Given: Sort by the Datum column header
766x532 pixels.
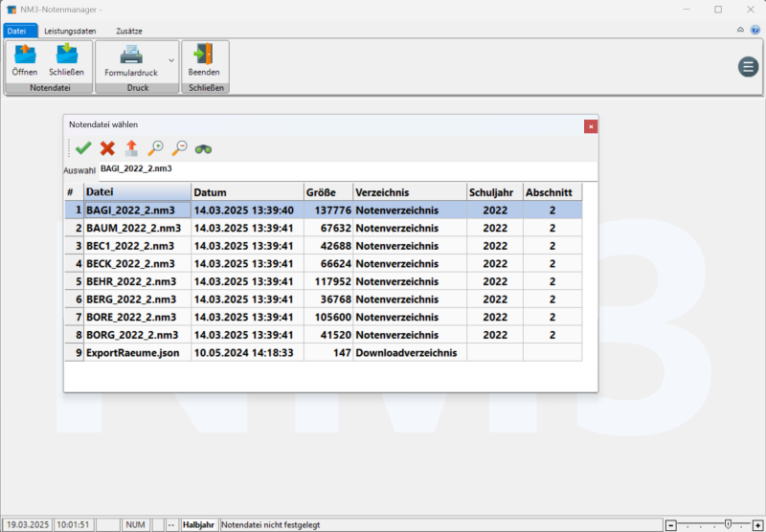Looking at the screenshot, I should 247,191.
